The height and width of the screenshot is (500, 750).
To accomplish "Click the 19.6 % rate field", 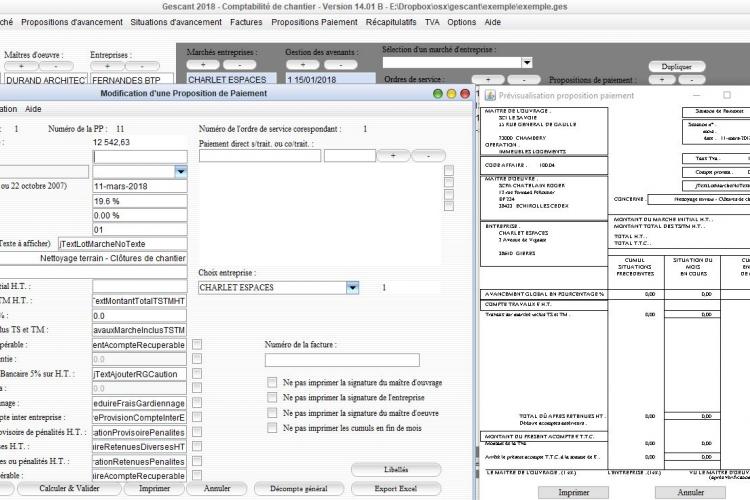I will [140, 201].
